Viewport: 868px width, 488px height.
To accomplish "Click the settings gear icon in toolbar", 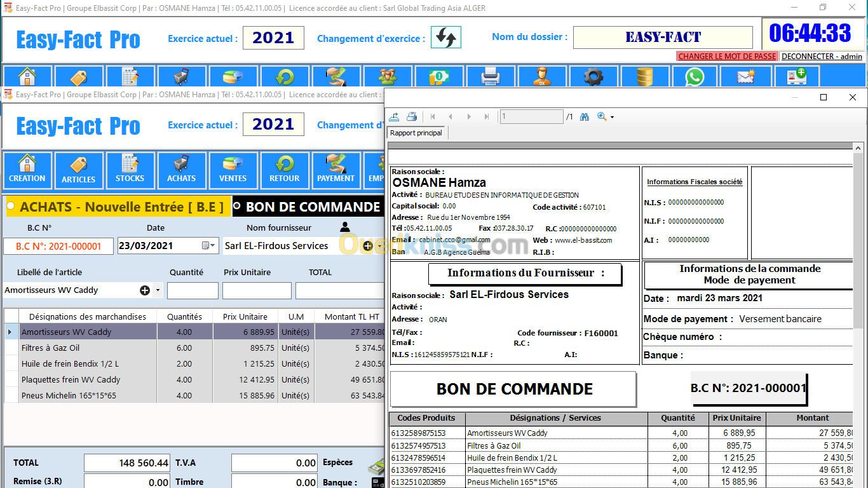I will point(593,77).
